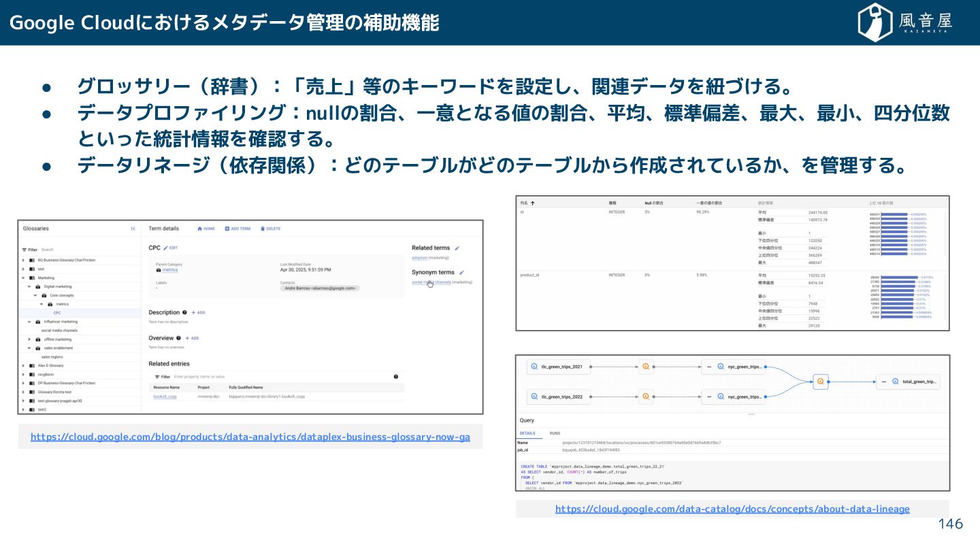Viewport: 980px width, 551px height.
Task: Switch to the RUNS tab
Action: tap(555, 433)
